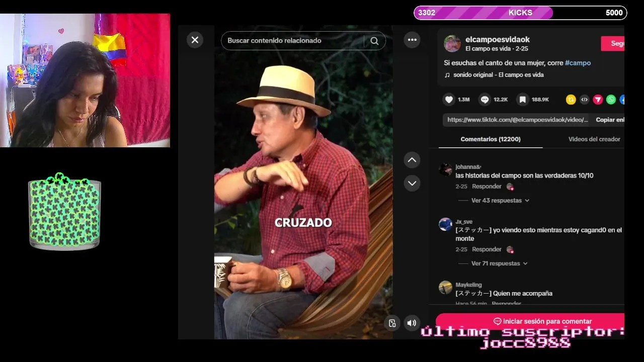Toggle the floating player icon
This screenshot has height=362, width=644.
tap(392, 323)
